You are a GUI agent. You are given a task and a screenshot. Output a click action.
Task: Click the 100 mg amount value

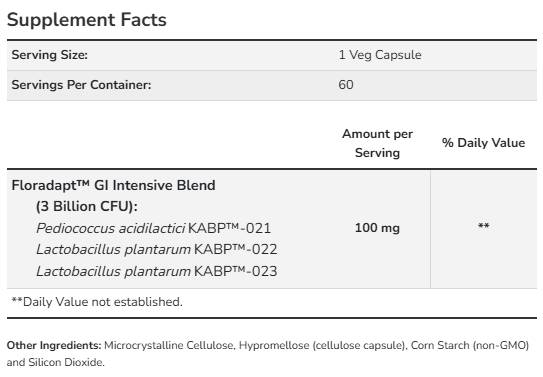(x=377, y=228)
